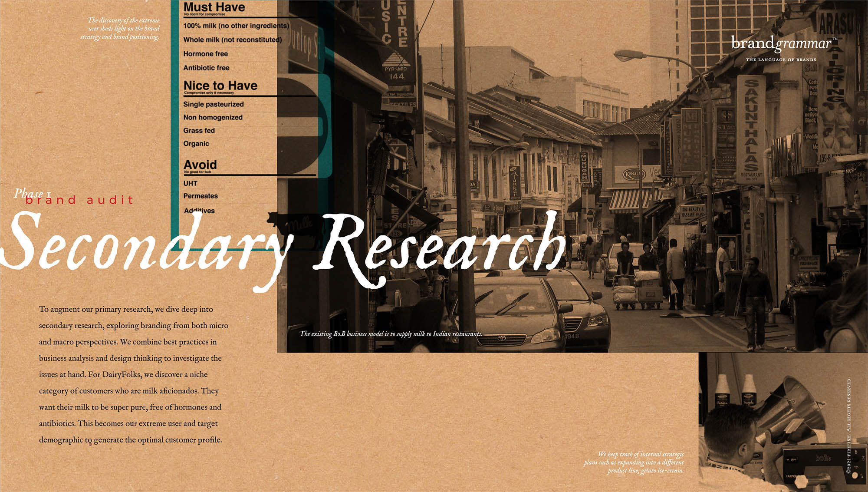The image size is (868, 492).
Task: Click the 'No good for bub' subtitle
Action: coord(197,172)
